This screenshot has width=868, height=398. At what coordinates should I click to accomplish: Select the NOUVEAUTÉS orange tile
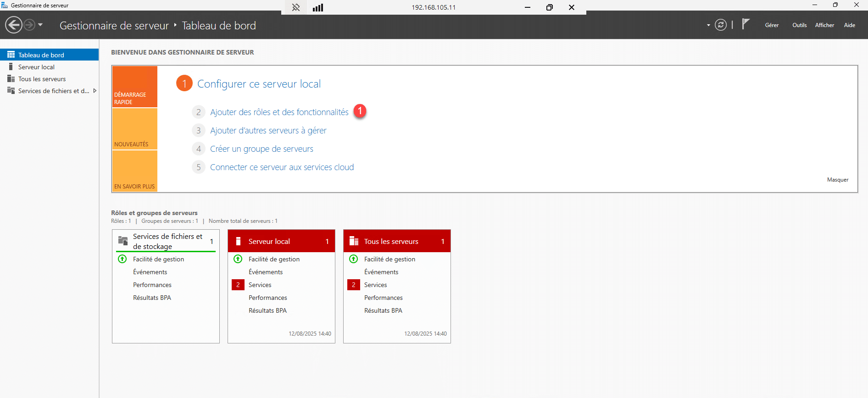[135, 129]
